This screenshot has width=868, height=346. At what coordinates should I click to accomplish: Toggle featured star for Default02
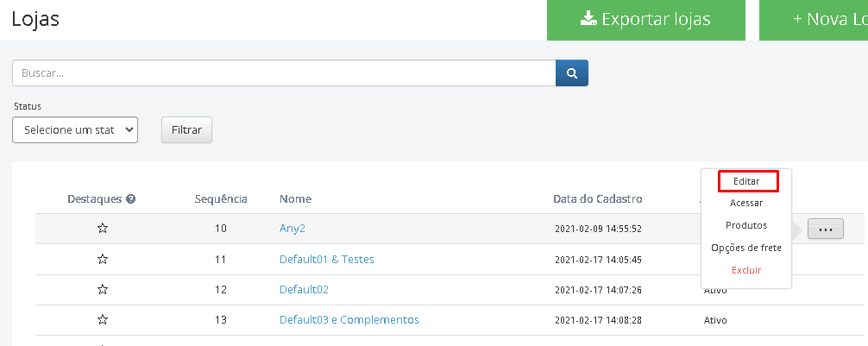click(x=103, y=290)
